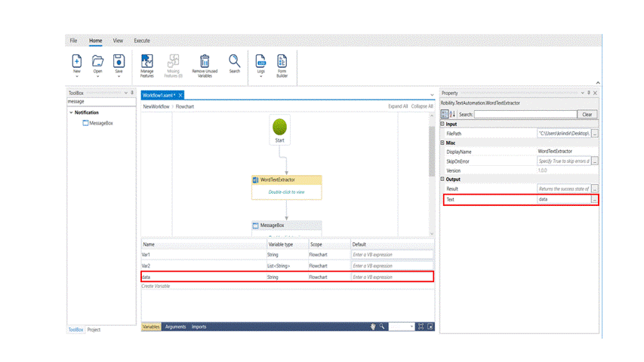The width and height of the screenshot is (644, 362).
Task: Click the New workflow icon
Action: click(x=76, y=61)
